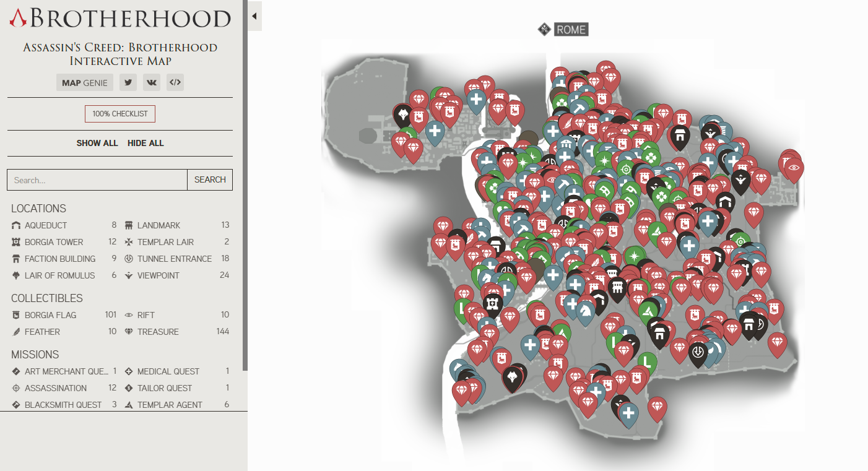Click the treasure marker at far southeast corner
The width and height of the screenshot is (868, 471).
pyautogui.click(x=777, y=343)
